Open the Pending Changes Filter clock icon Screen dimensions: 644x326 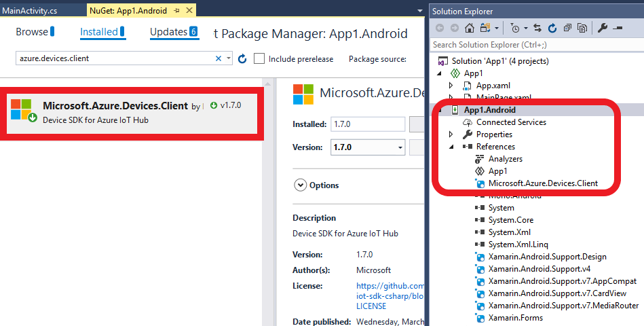click(x=515, y=28)
